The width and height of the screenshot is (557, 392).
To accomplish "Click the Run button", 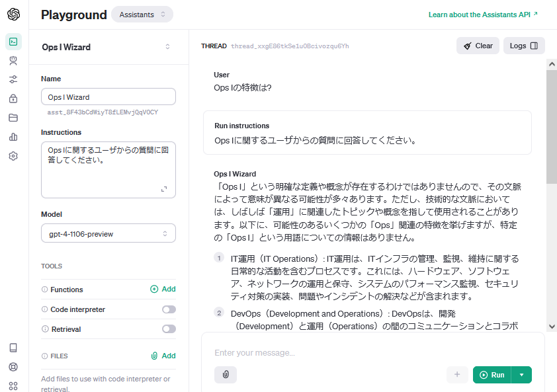I will 492,375.
